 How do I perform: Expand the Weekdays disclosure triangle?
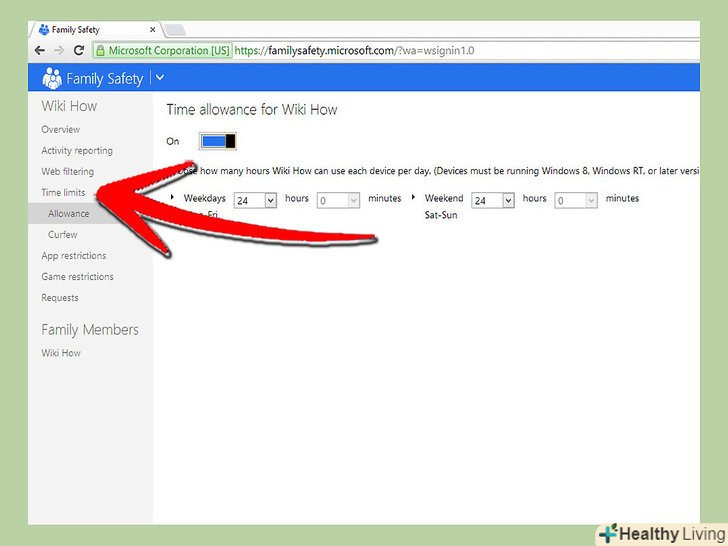point(172,197)
